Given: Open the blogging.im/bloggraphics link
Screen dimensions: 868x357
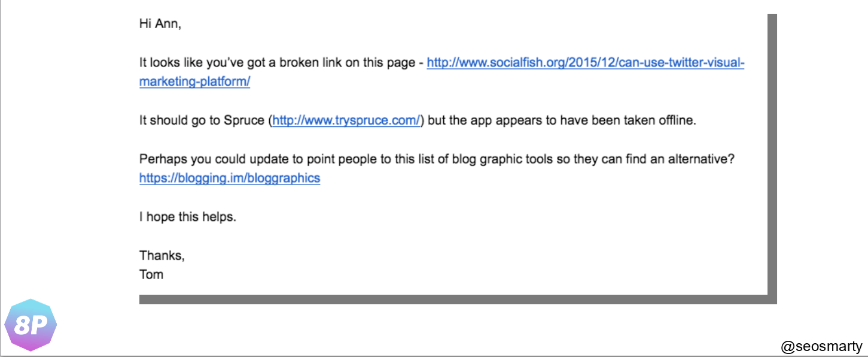Looking at the screenshot, I should [230, 178].
